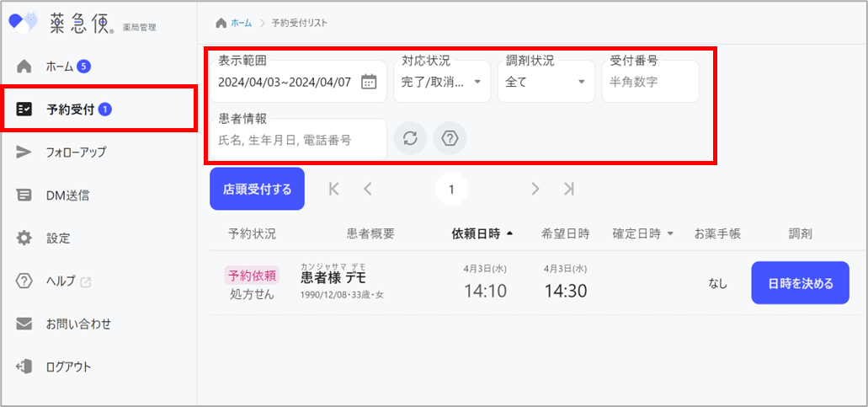Open the 調剤状況 dropdown
The image size is (868, 407).
tap(546, 82)
